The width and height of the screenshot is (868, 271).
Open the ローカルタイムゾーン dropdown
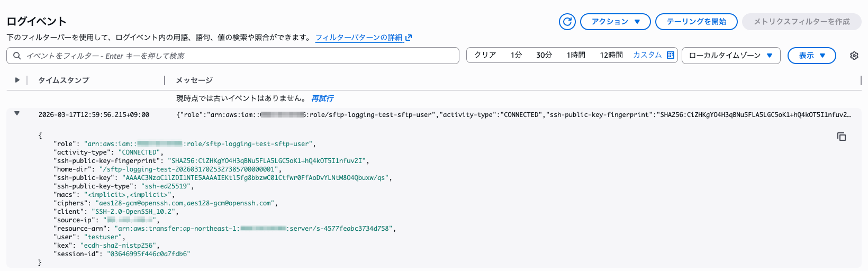point(730,56)
